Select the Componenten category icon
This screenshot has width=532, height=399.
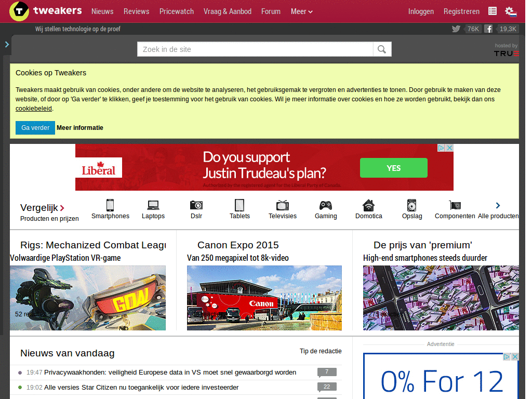click(455, 205)
